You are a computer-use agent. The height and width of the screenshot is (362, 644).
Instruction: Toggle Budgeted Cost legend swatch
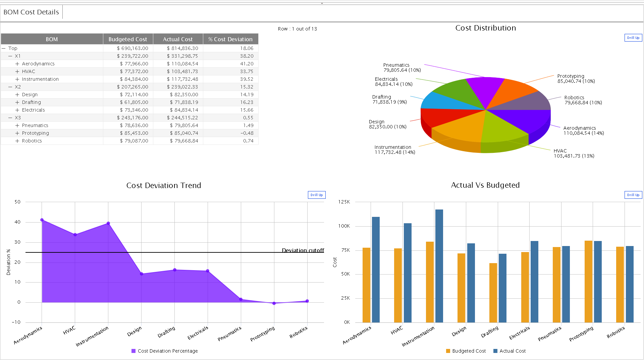tap(448, 351)
